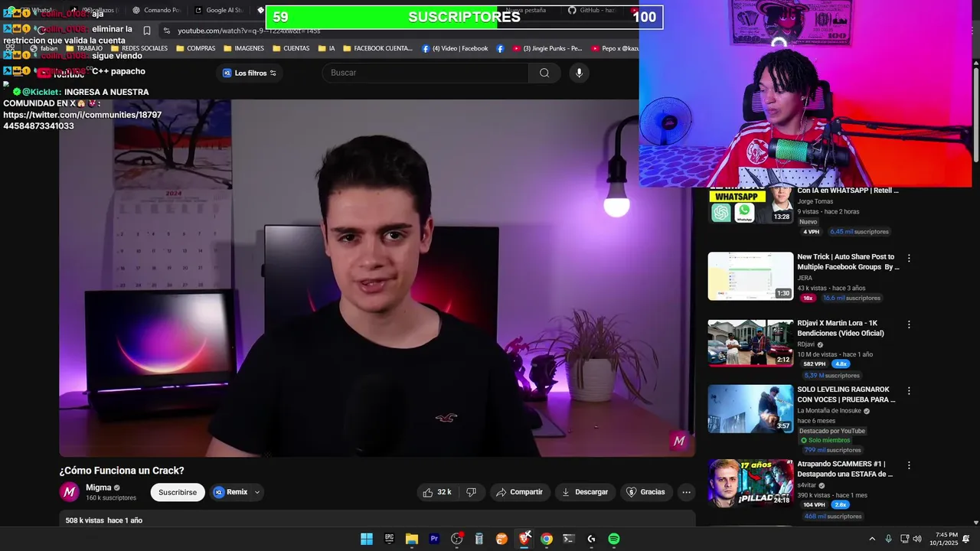The width and height of the screenshot is (980, 551).
Task: Open File Explorer from the taskbar
Action: click(411, 539)
